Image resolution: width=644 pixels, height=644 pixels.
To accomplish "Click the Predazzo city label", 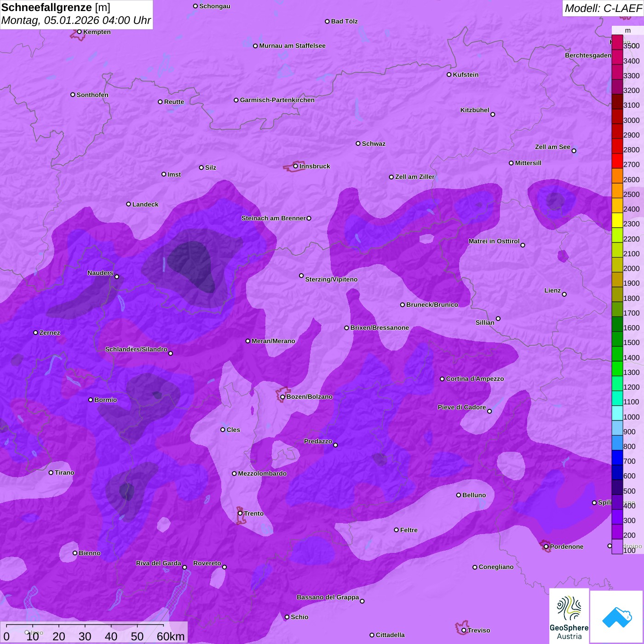I will (318, 441).
